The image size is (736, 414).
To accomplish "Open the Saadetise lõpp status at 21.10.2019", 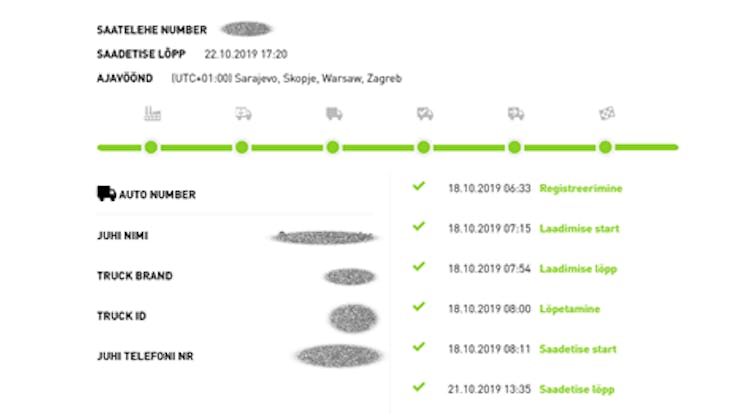I will pyautogui.click(x=576, y=389).
